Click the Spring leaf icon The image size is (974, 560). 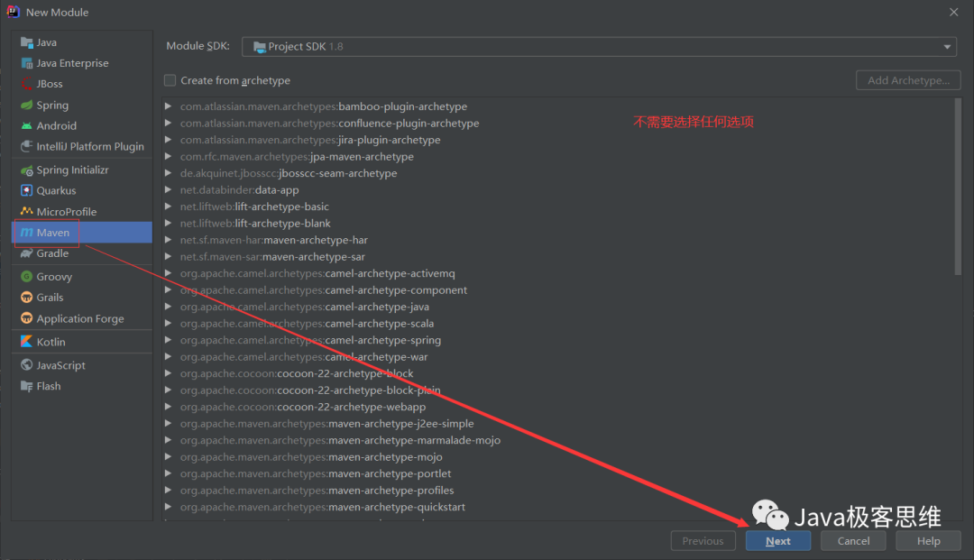tap(27, 105)
